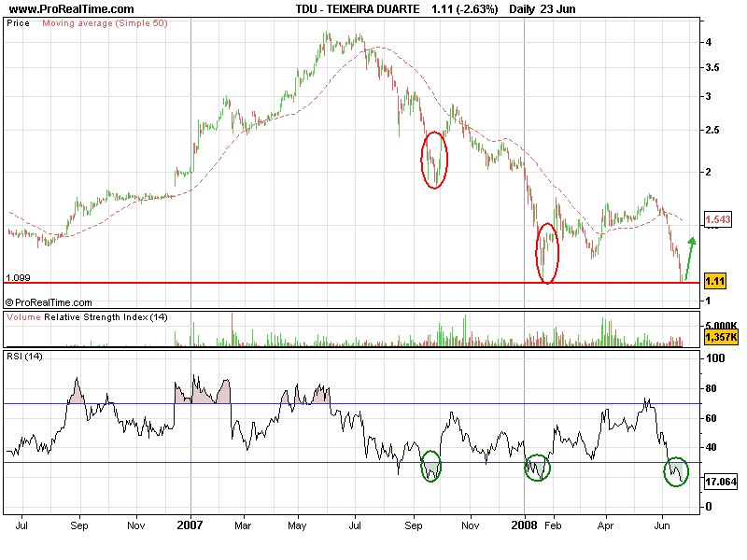Screen dimensions: 747x560
Task: Select the 1.099 support level label
Action: [x=18, y=277]
